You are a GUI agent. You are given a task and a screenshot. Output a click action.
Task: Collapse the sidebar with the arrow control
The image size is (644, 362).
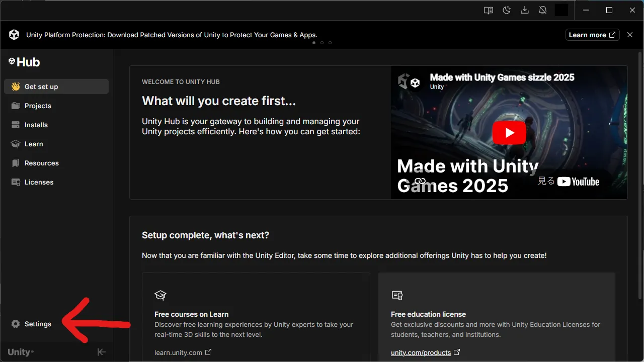click(102, 352)
